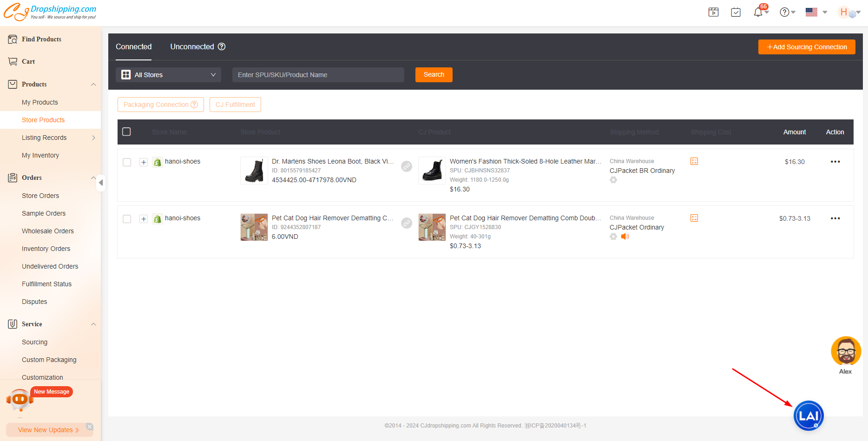Change language via US flag dropdown

[816, 12]
